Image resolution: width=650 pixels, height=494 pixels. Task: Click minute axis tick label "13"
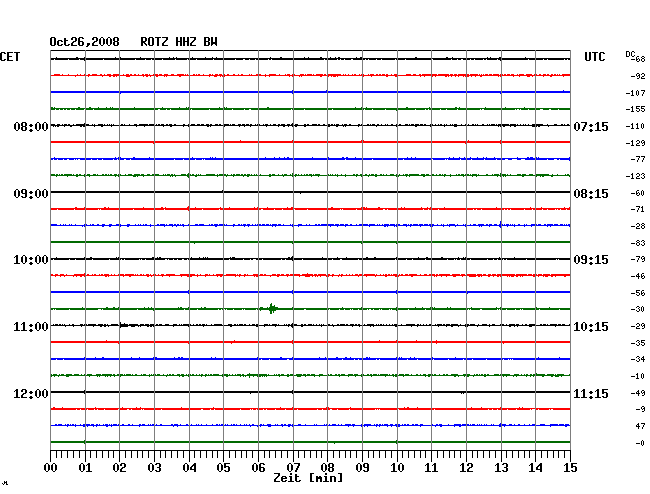pos(501,468)
